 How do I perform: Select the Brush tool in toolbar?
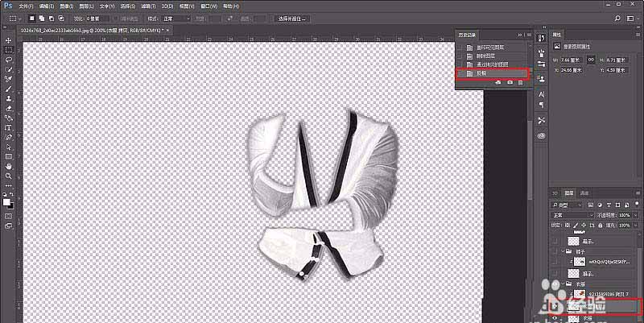tap(8, 89)
